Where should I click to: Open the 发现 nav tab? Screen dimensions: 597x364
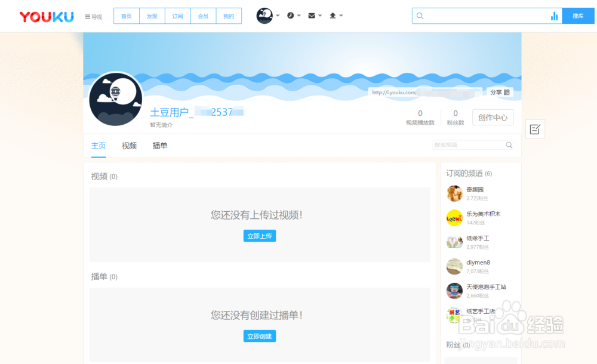(x=152, y=16)
